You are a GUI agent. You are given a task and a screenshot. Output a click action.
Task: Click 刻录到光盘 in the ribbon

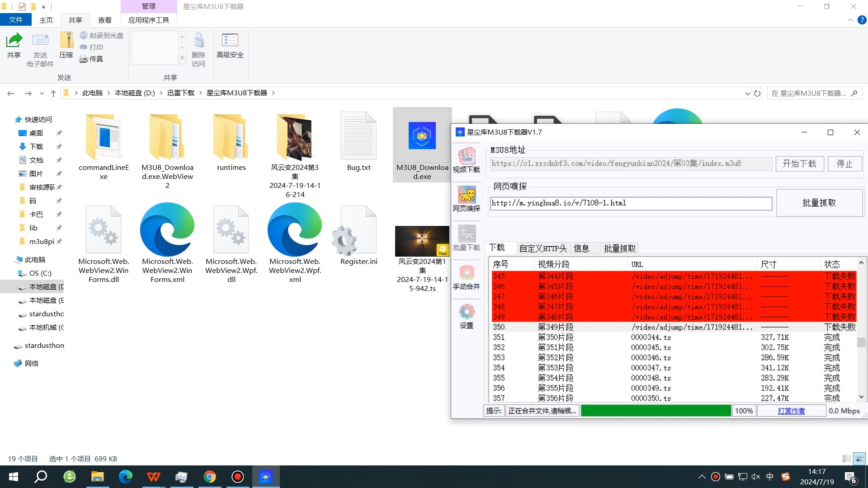(x=102, y=35)
